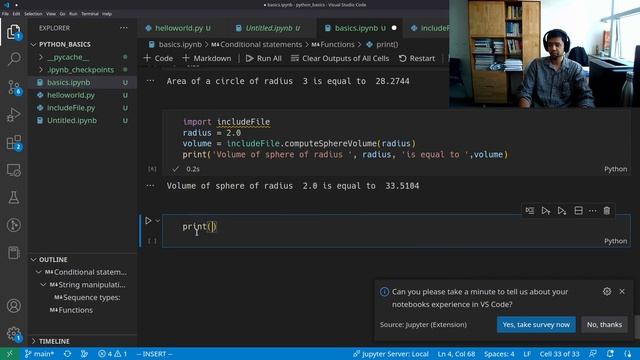Add a new Markdown cell
Image resolution: width=640 pixels, height=360 pixels.
[207, 58]
